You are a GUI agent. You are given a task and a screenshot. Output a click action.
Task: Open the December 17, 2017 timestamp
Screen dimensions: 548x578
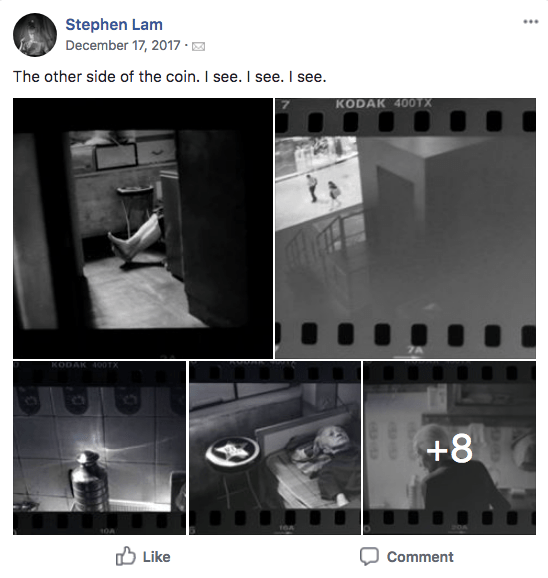(x=123, y=45)
